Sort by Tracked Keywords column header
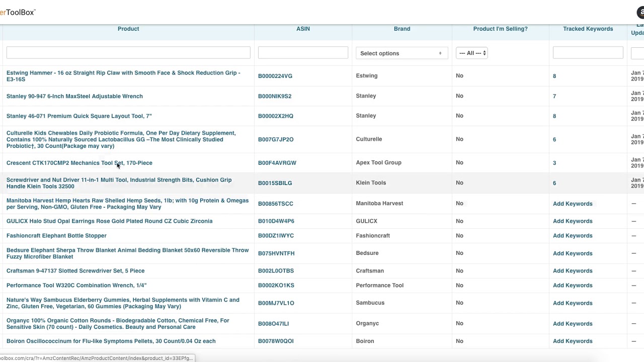 [x=588, y=29]
